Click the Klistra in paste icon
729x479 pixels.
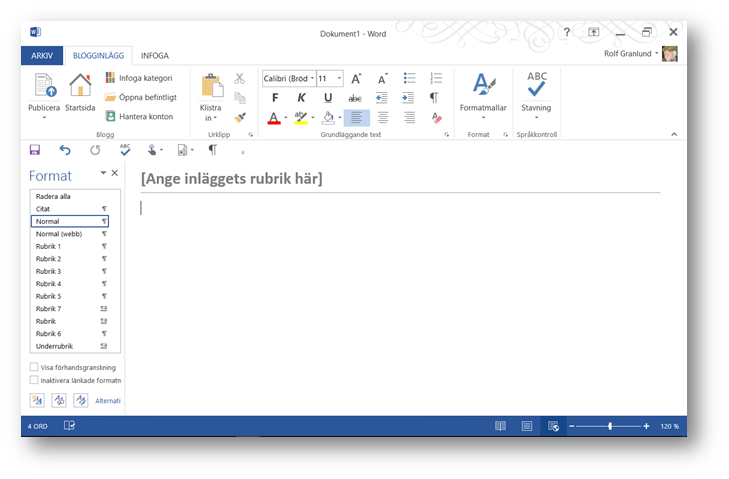coord(211,86)
